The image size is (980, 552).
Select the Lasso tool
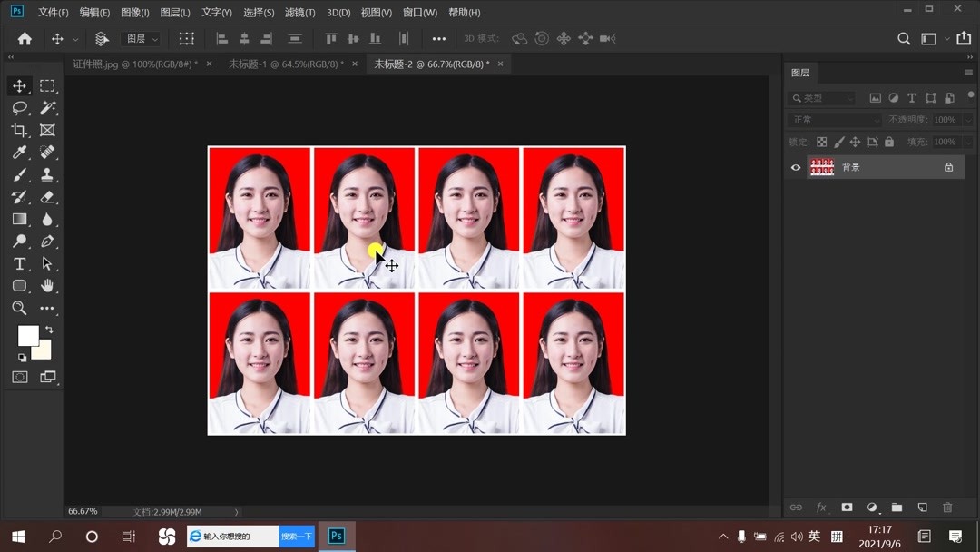pos(20,108)
